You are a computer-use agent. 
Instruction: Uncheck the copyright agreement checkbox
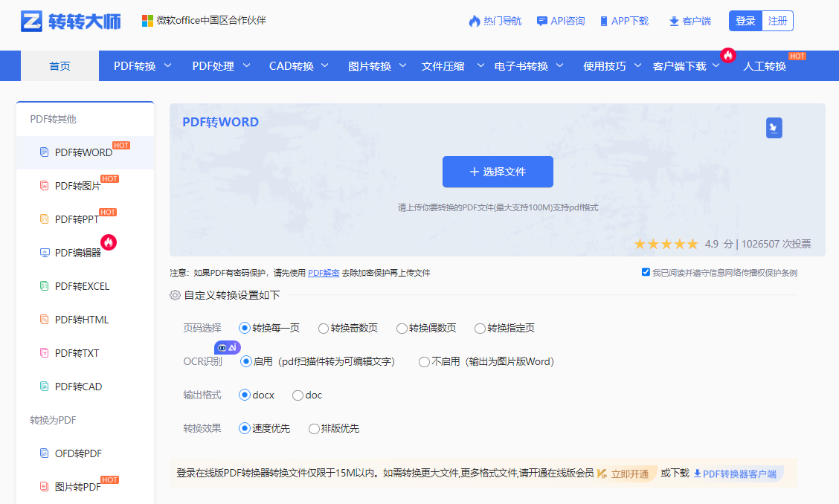tap(646, 272)
